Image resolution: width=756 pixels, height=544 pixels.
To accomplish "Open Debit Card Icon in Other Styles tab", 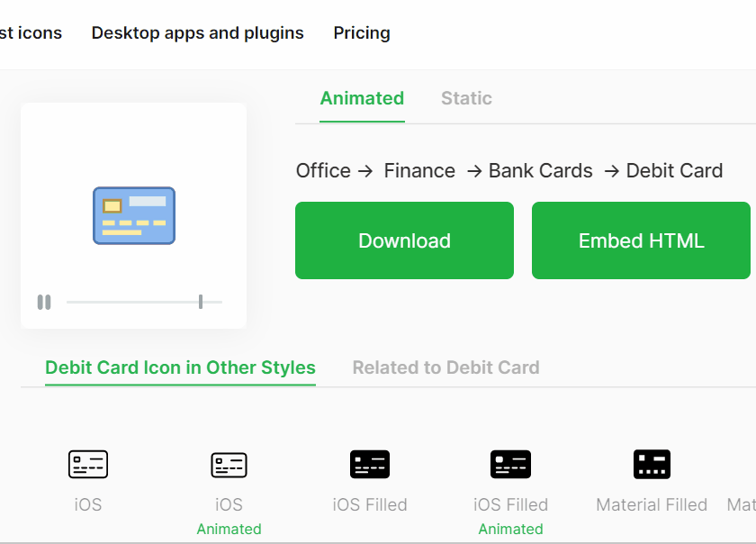I will pyautogui.click(x=180, y=367).
